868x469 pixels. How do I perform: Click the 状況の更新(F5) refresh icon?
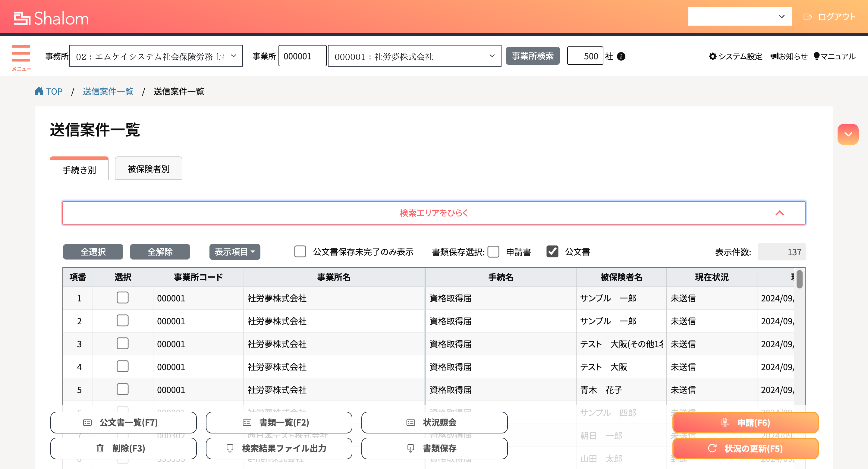click(x=712, y=449)
